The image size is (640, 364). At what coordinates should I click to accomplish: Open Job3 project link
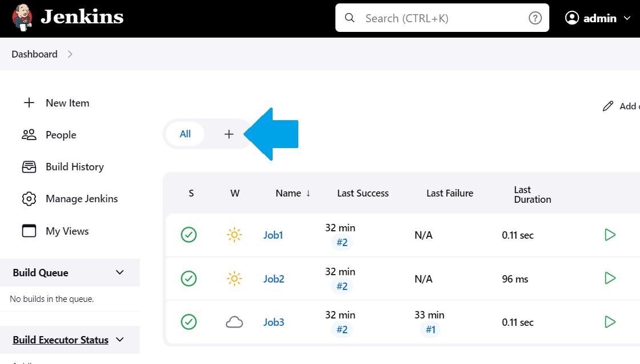click(274, 322)
